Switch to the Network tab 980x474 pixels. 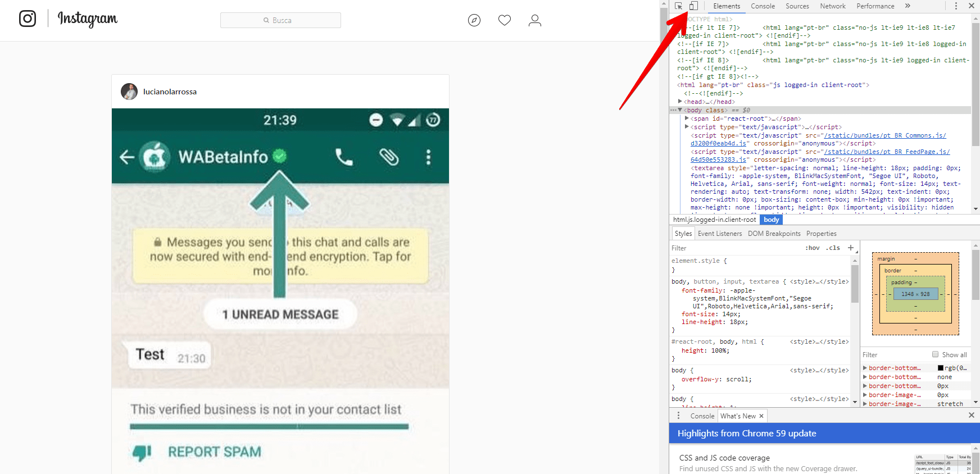(833, 6)
